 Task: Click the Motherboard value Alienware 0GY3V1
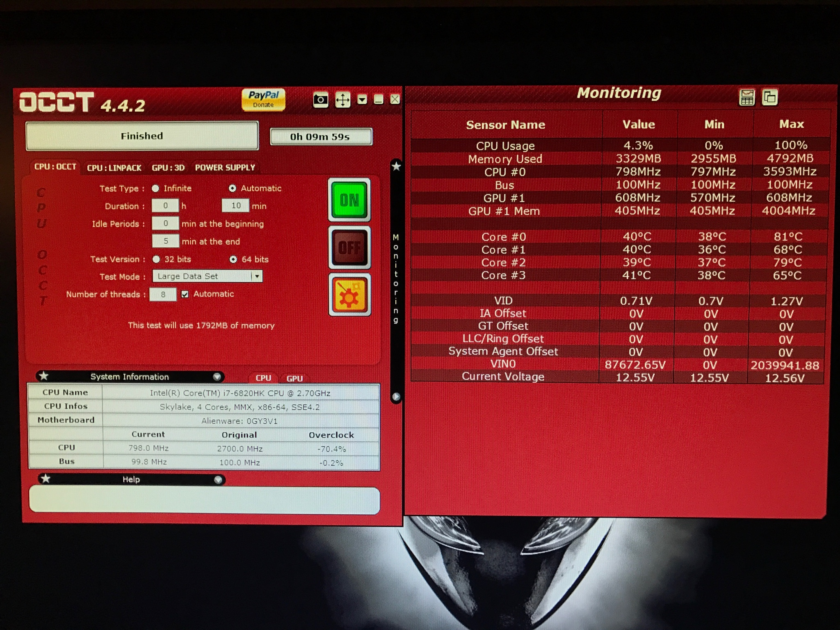click(240, 421)
